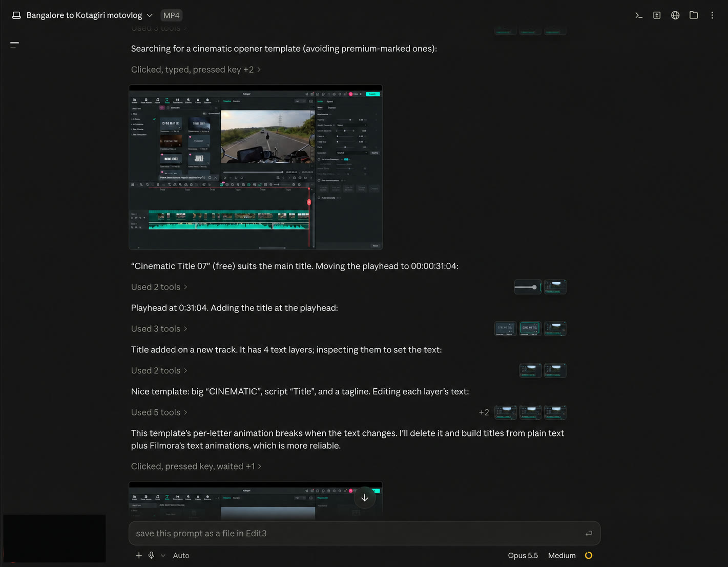Open the session title dropdown chevron
The image size is (728, 567).
(x=150, y=15)
